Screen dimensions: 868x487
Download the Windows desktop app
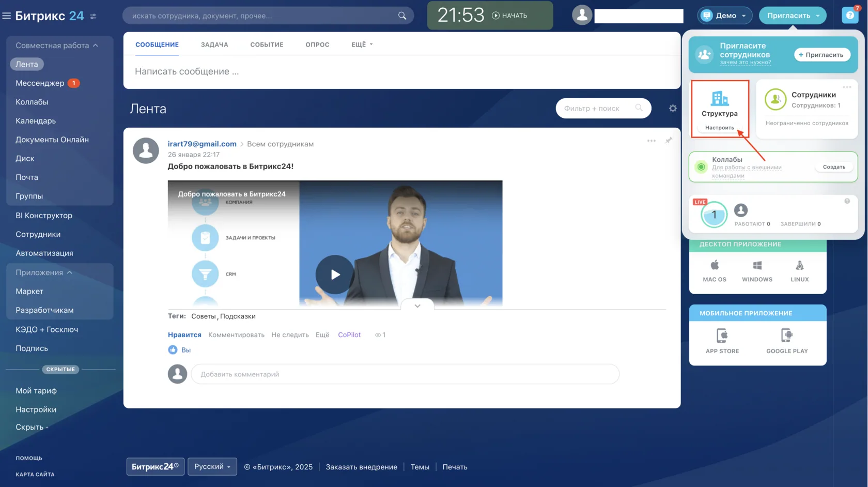coord(757,271)
